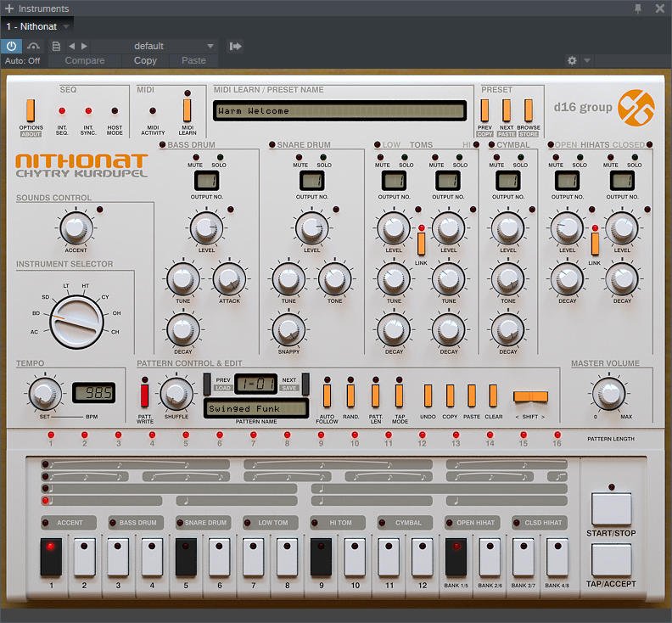Screen dimensions: 672x623
Task: Click the Snare Drum SNAPPY knob
Action: click(288, 329)
